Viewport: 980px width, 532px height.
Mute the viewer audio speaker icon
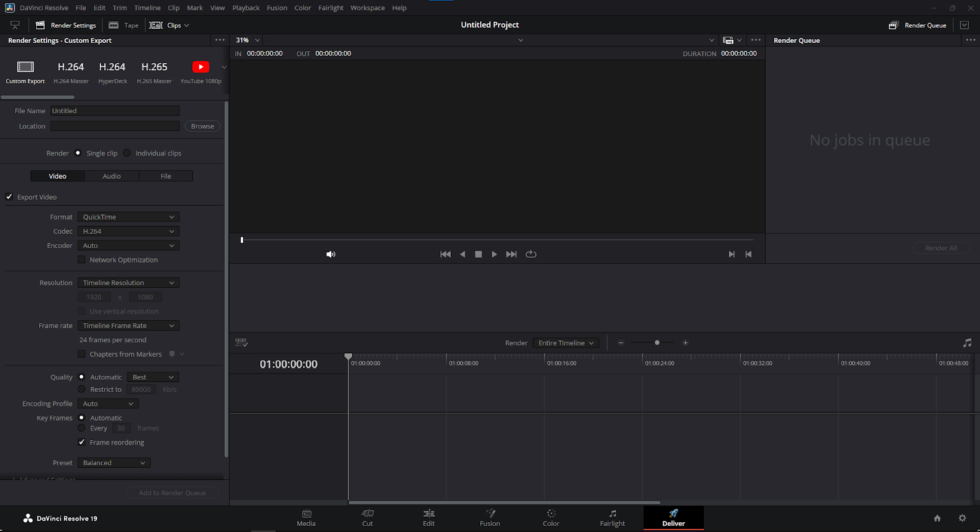(331, 254)
